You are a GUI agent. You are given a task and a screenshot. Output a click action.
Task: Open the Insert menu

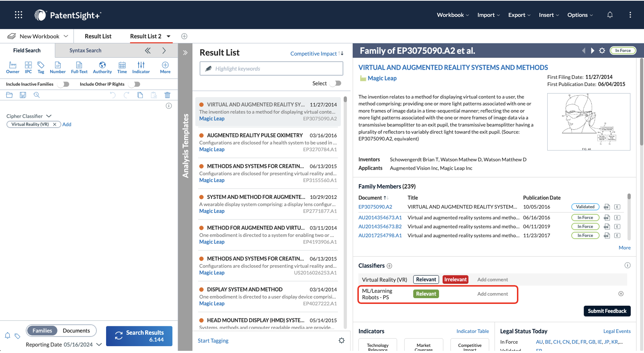click(x=549, y=15)
